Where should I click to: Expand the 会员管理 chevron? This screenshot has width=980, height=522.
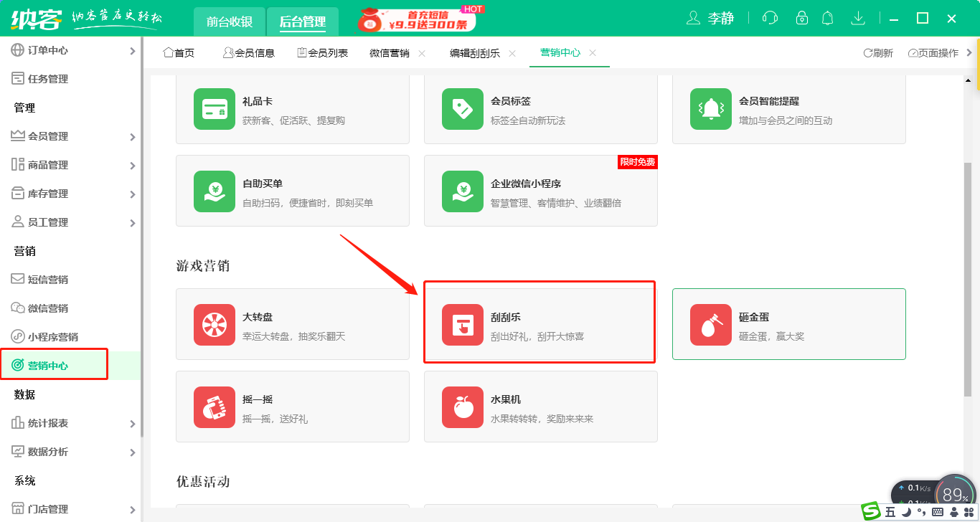[133, 137]
